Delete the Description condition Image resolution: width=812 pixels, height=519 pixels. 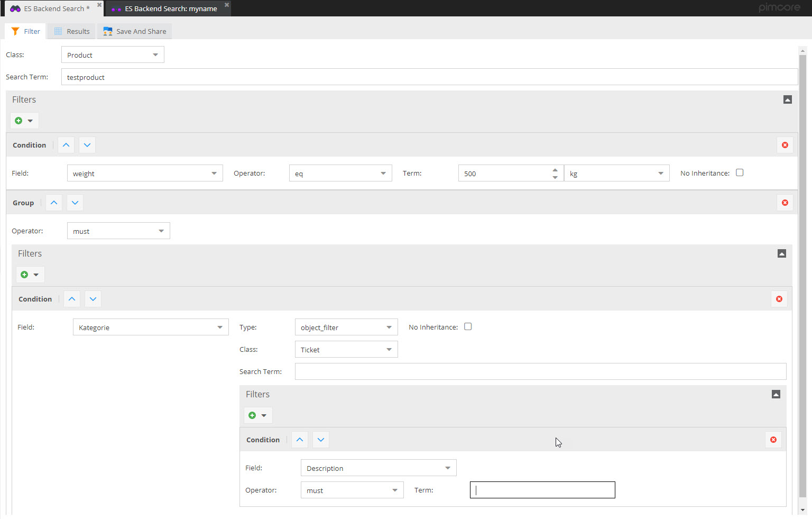[x=773, y=440]
